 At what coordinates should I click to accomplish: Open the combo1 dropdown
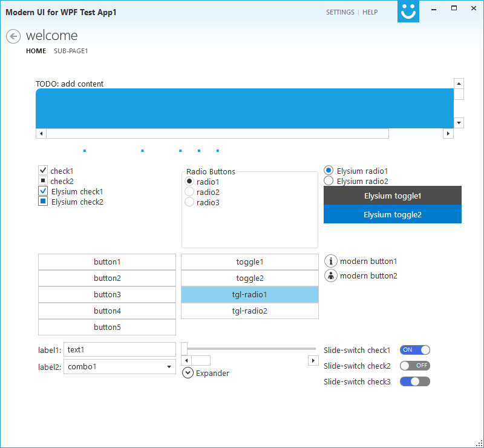point(120,366)
